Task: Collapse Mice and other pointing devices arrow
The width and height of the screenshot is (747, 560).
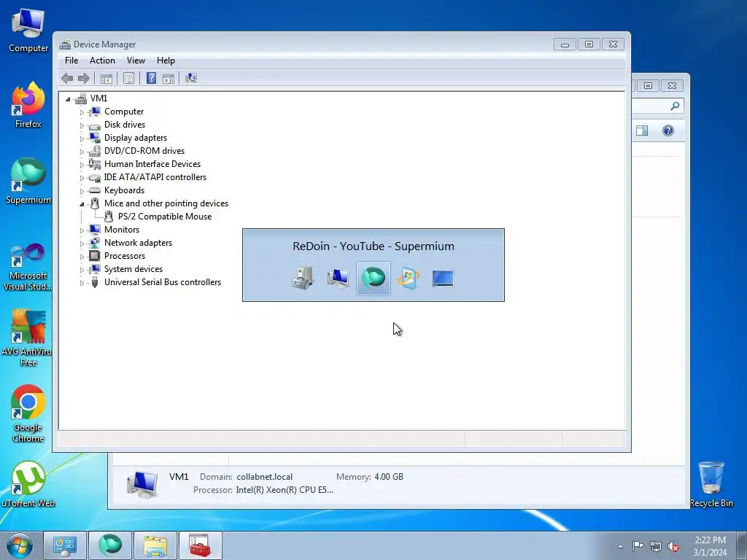Action: (82, 204)
